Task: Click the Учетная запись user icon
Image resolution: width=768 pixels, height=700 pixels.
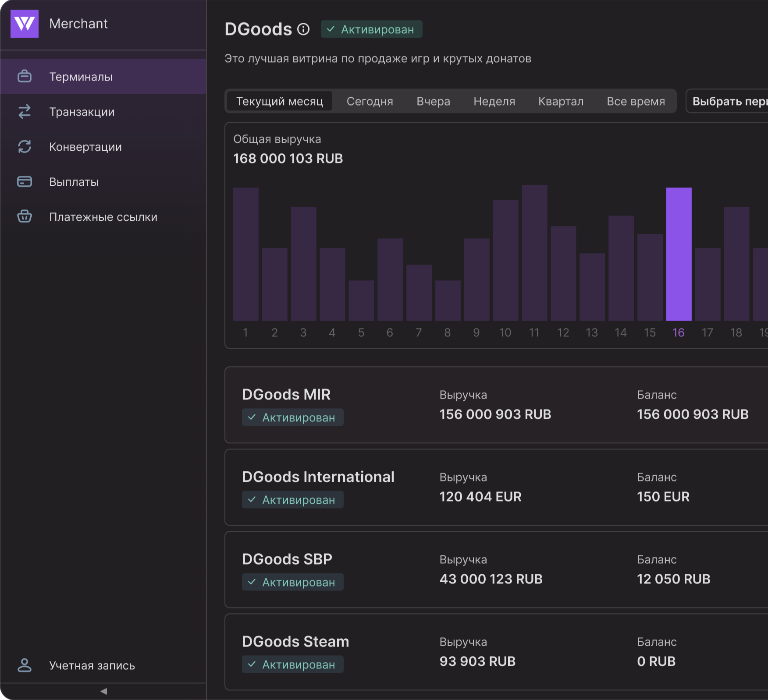Action: point(25,665)
